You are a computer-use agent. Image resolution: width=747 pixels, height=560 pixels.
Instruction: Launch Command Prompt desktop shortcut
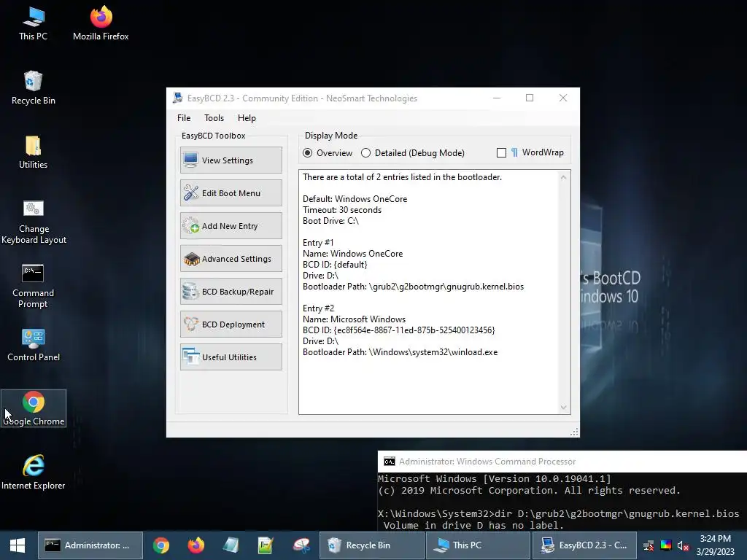(33, 286)
